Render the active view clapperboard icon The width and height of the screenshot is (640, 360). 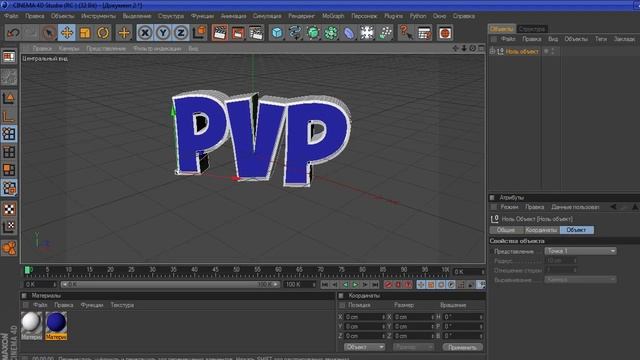[x=220, y=33]
